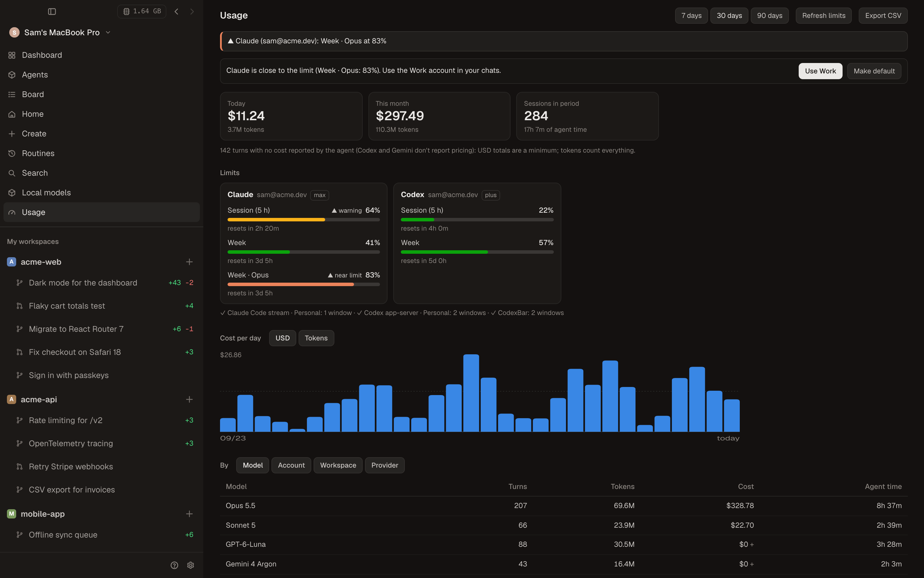Image resolution: width=924 pixels, height=578 pixels.
Task: Expand Sam's MacBook Pro dropdown
Action: coord(108,32)
